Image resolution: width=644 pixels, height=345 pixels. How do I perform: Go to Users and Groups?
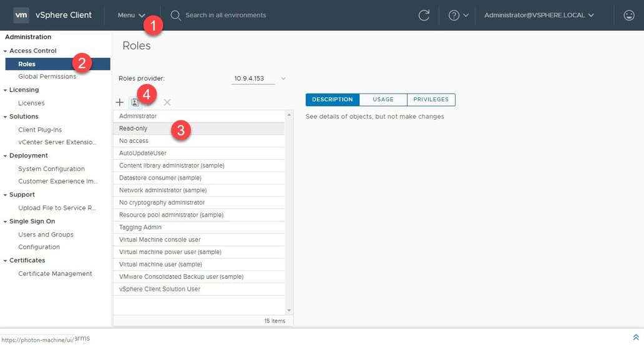(46, 235)
